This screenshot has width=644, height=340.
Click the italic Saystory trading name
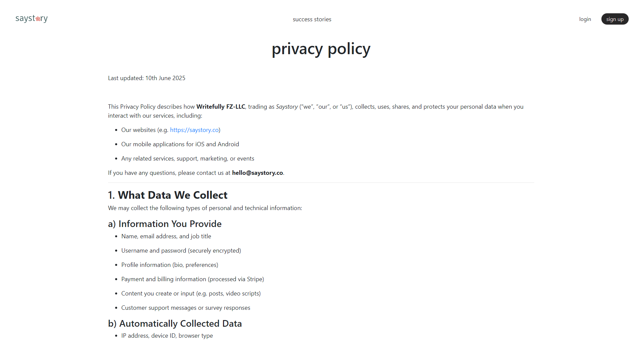287,107
